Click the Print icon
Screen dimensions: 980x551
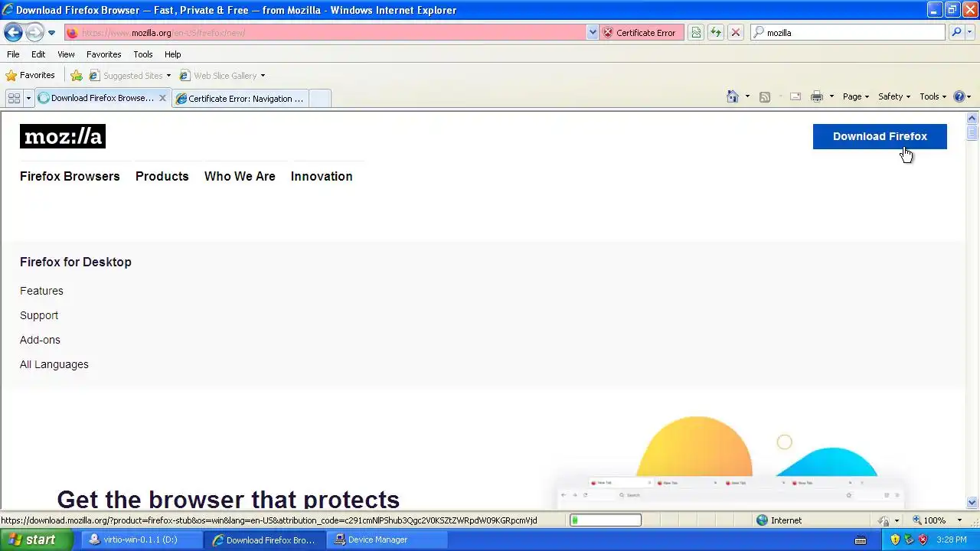point(817,96)
